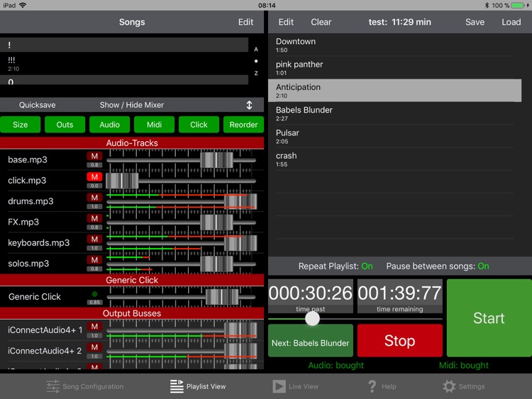Open the Song Configuration tab icon

point(53,386)
